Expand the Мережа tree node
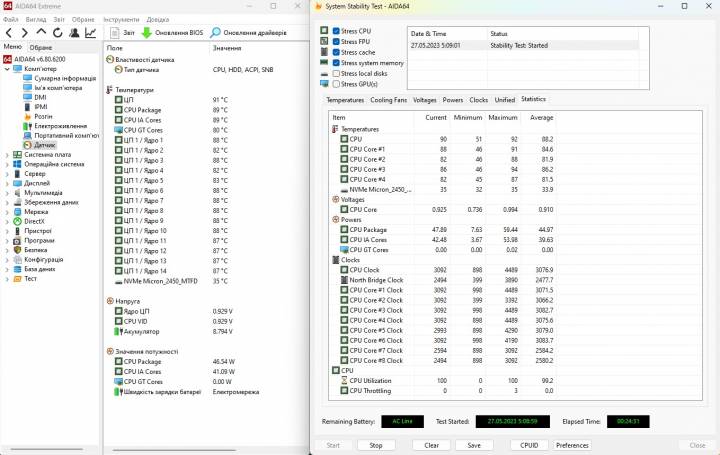720x455 pixels. (7, 212)
